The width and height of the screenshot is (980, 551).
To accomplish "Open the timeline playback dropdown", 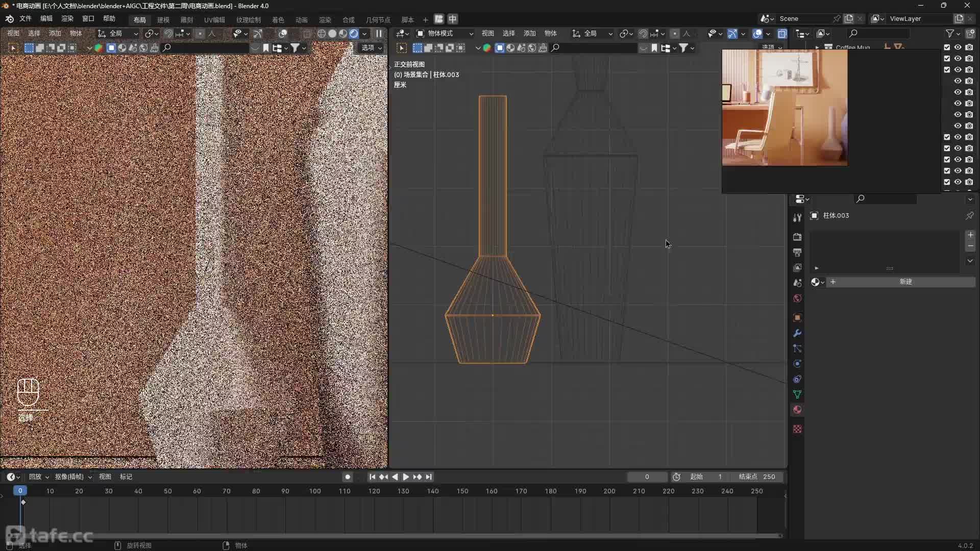I will 39,477.
